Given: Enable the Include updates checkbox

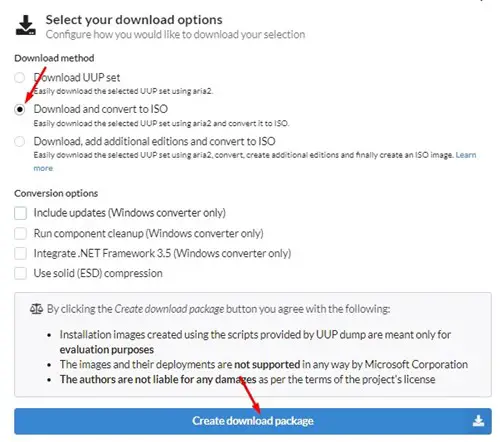Looking at the screenshot, I should pyautogui.click(x=20, y=213).
